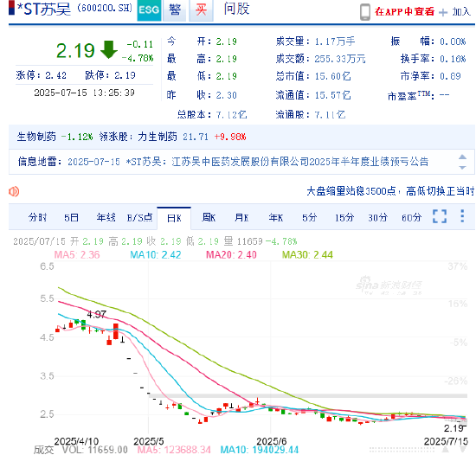Click the 加入 button
Image resolution: width=476 pixels, height=455 pixels.
click(461, 12)
